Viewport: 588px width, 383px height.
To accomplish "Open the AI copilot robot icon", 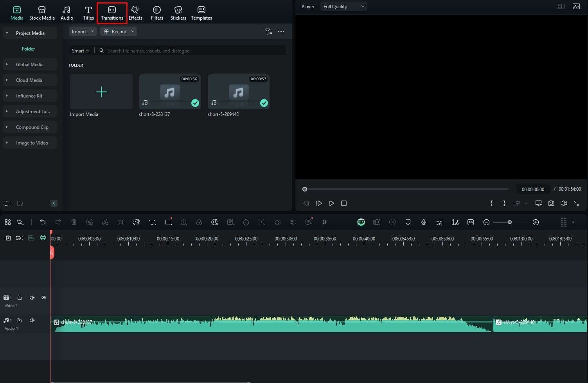I will pos(361,222).
